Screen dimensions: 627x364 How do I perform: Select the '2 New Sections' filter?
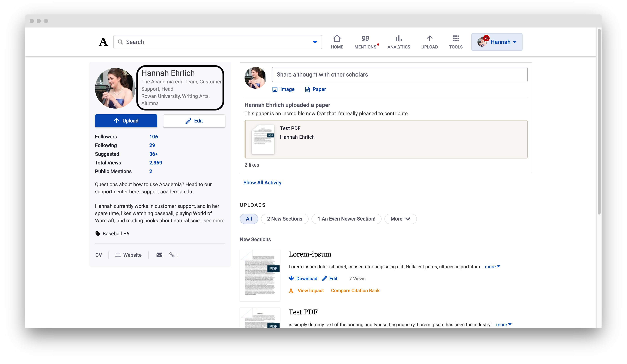pos(285,219)
